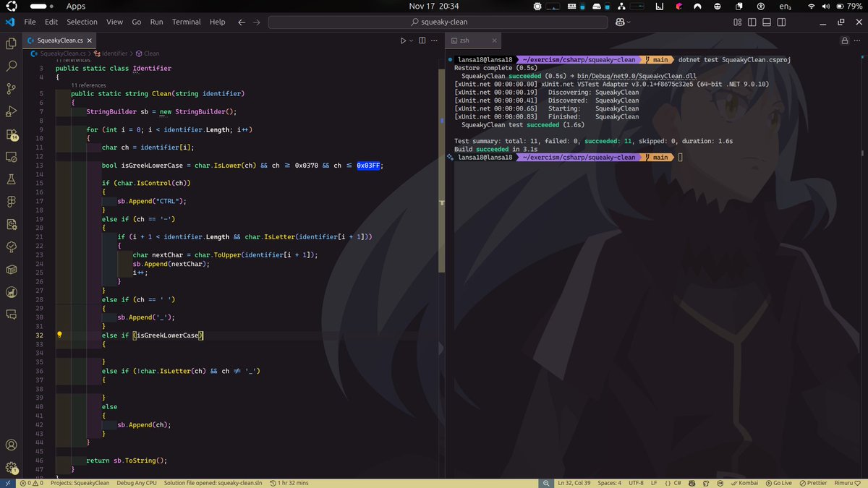This screenshot has width=868, height=488.
Task: Open the Settings gear at bottom left
Action: coord(10,467)
